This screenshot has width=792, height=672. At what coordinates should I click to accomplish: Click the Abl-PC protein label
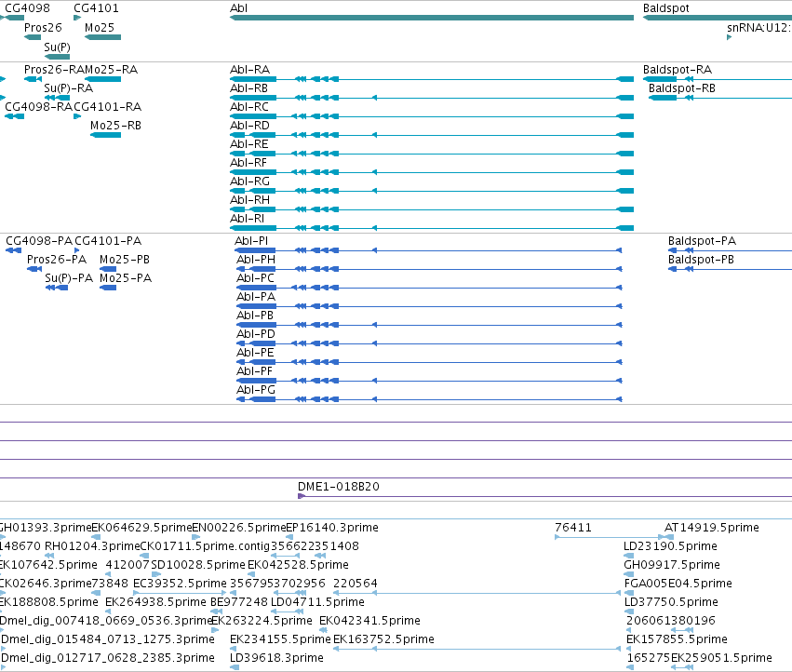(255, 278)
